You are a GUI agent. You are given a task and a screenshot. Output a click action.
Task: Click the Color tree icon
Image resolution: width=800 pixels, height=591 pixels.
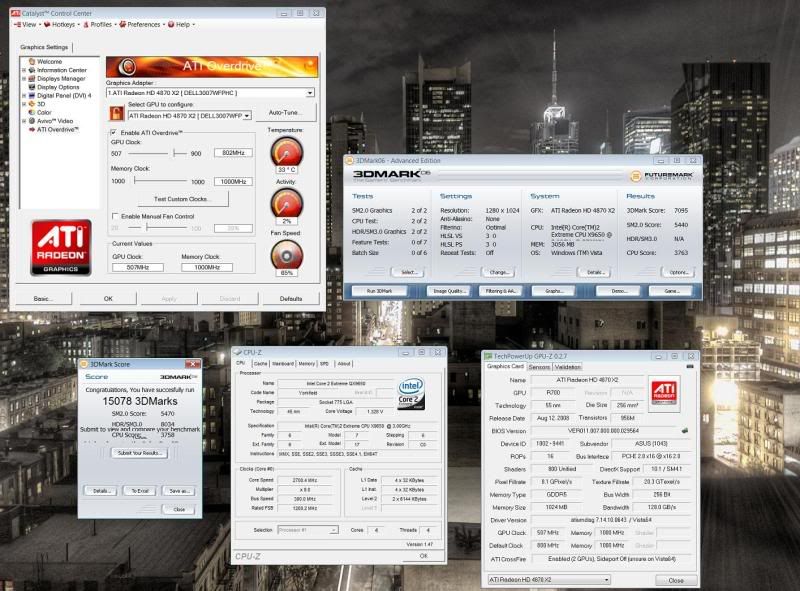click(32, 112)
